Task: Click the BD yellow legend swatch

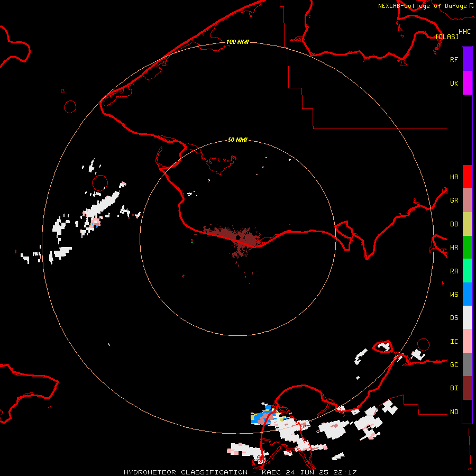Action: (467, 224)
